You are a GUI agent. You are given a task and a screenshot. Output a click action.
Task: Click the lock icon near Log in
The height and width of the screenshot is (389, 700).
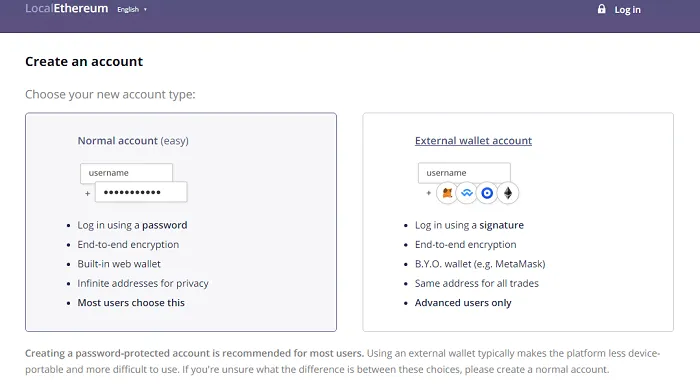point(601,9)
